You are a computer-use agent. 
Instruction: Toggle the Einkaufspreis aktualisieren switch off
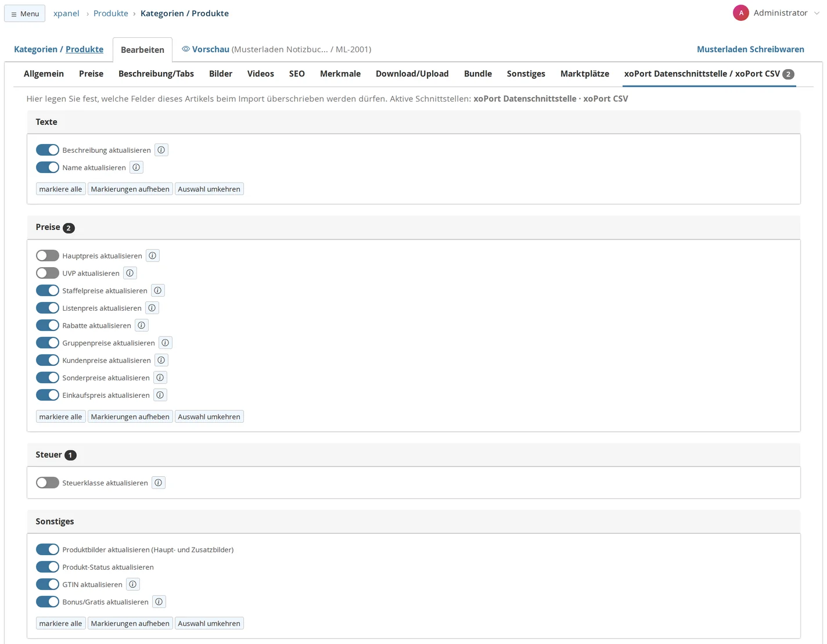(x=48, y=395)
